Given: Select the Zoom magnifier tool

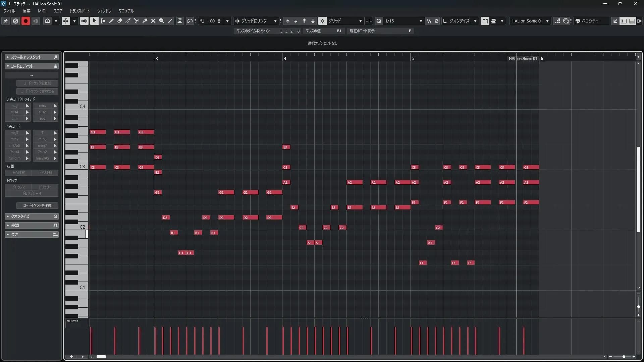Looking at the screenshot, I should pyautogui.click(x=162, y=21).
